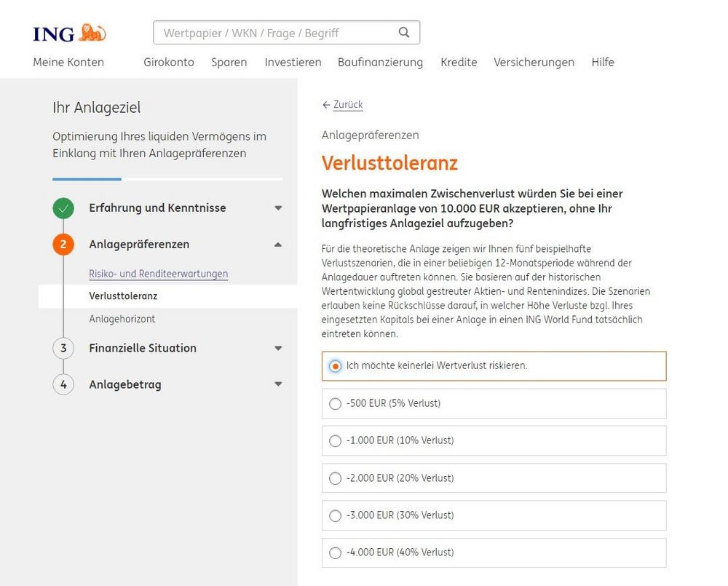Click the green checkmark step icon
The height and width of the screenshot is (586, 728).
point(63,208)
